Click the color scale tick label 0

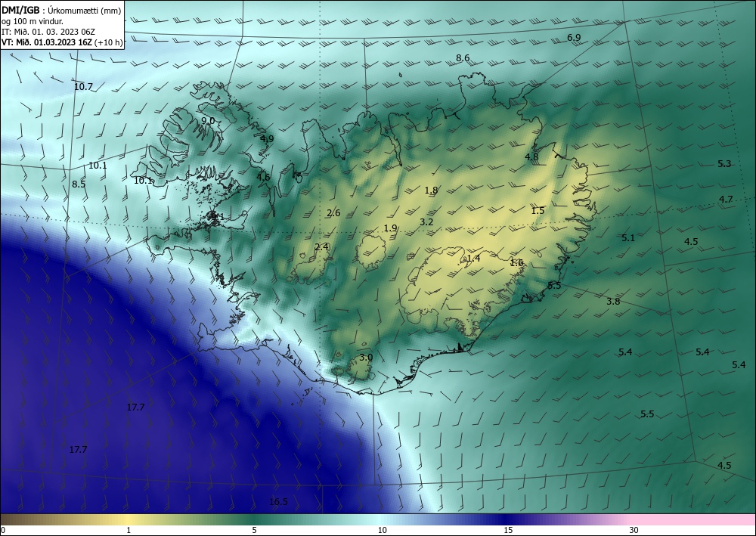3,531
